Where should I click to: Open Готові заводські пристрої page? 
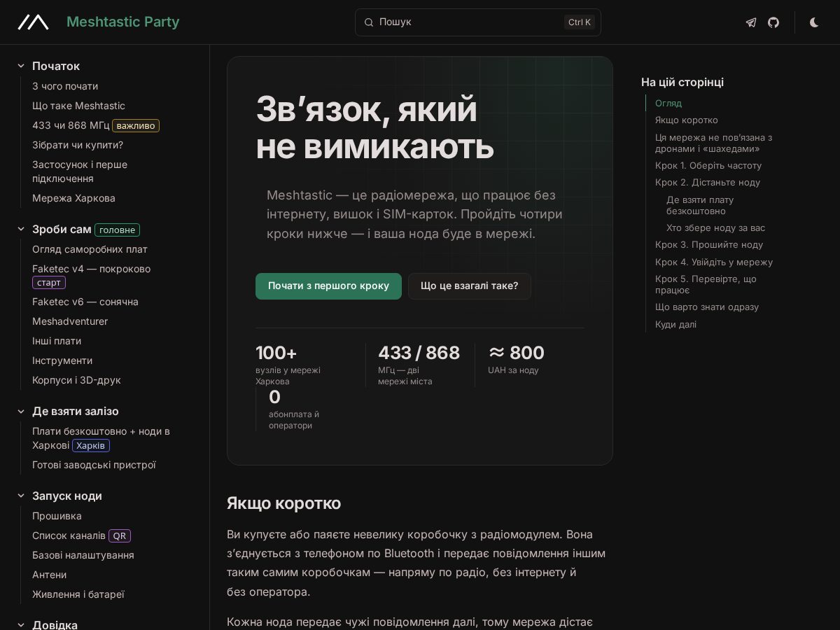pos(94,465)
